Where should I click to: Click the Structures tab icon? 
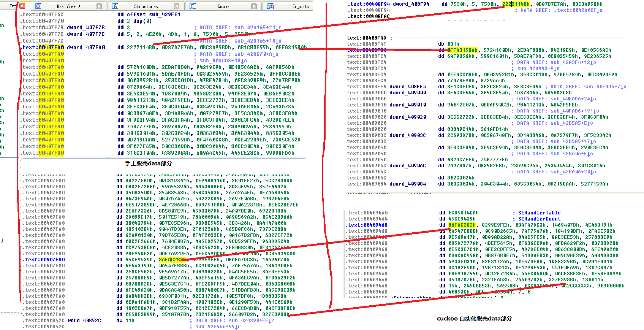[x=115, y=6]
